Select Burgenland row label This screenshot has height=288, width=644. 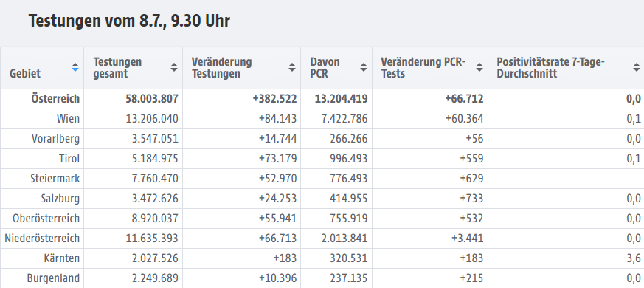click(53, 278)
